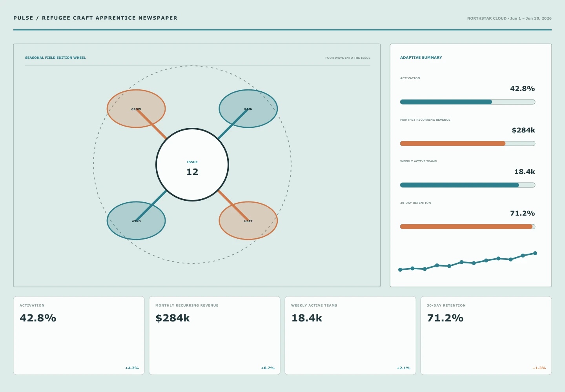Click the first point of trend line
Image resolution: width=565 pixels, height=392 pixels.
(400, 270)
